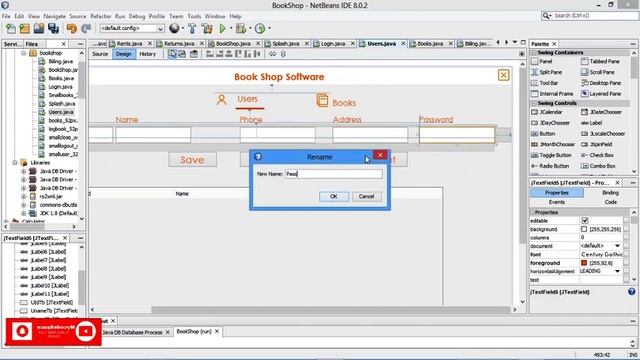Screen dimensions: 640x360
Task: Click the orange close icon on form
Action: click(503, 75)
